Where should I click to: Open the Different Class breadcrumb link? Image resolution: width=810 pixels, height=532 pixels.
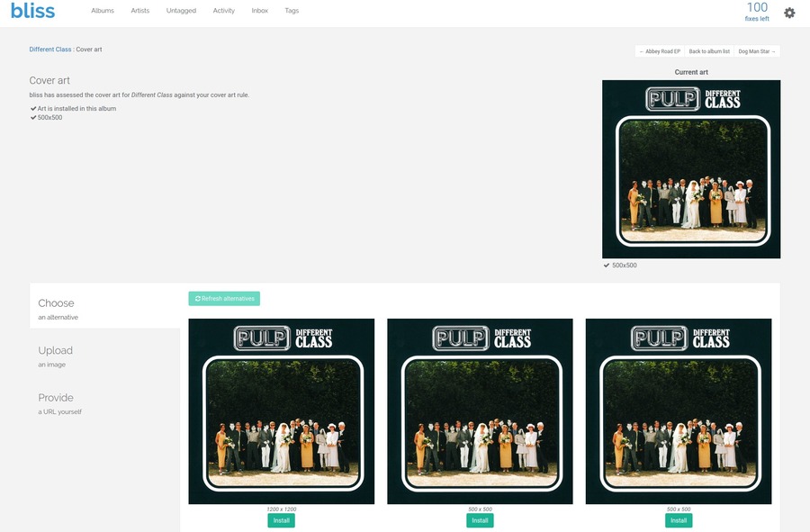[x=50, y=50]
